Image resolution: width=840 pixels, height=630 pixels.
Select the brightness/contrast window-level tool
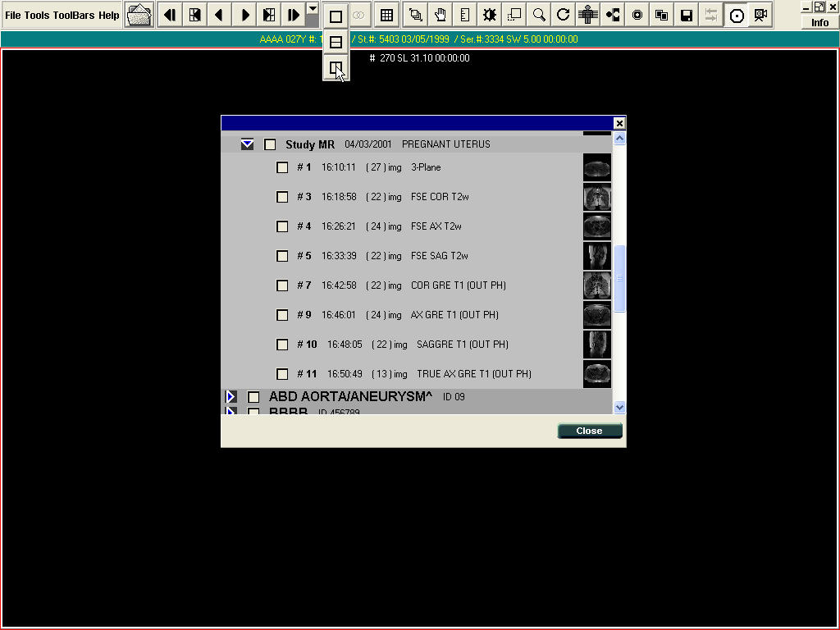click(x=490, y=15)
